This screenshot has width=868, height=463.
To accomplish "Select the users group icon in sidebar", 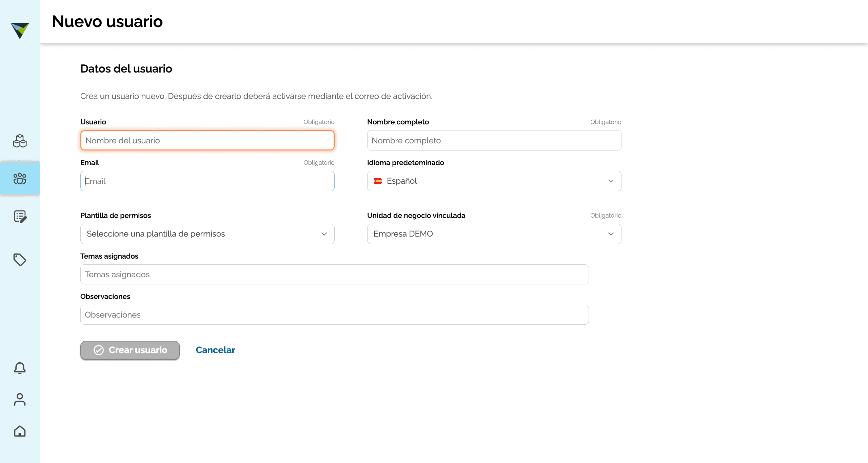I will pyautogui.click(x=20, y=178).
